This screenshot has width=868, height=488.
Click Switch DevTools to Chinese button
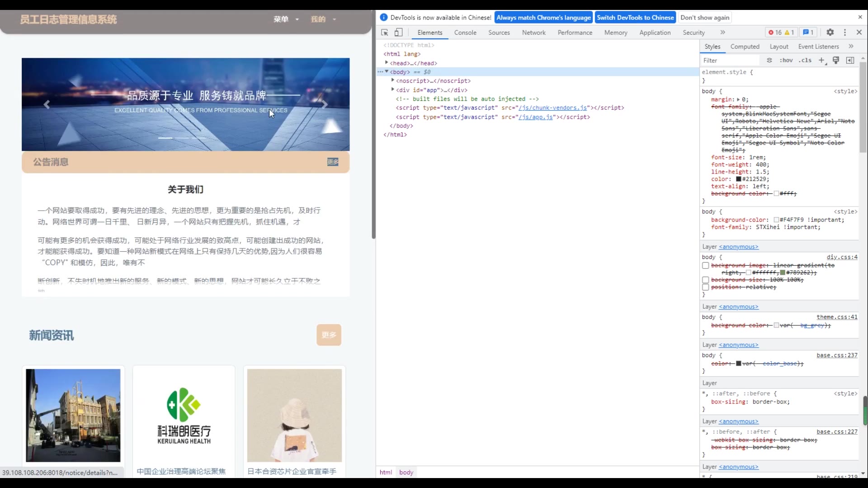point(635,17)
